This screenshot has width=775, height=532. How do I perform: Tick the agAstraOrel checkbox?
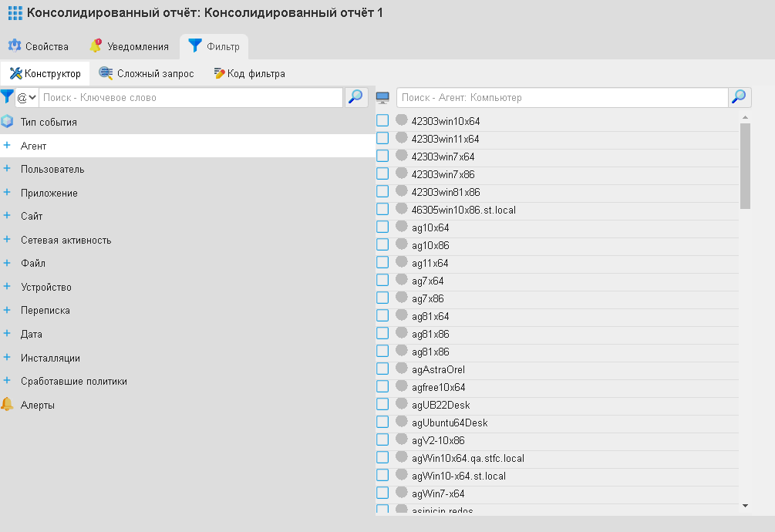pos(382,369)
